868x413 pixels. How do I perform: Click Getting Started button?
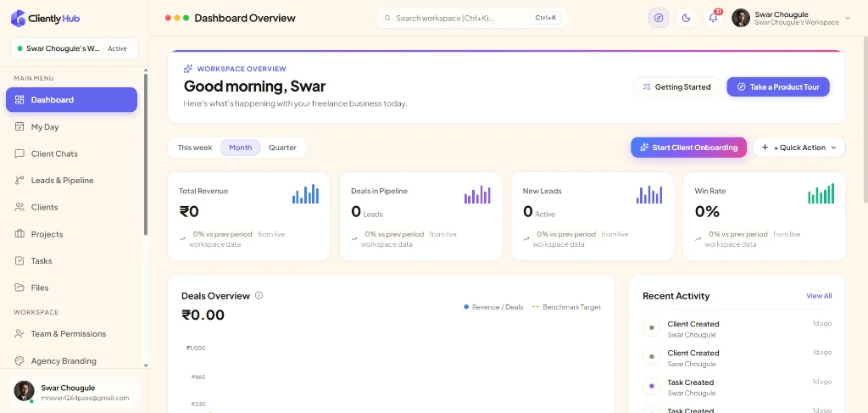click(676, 87)
